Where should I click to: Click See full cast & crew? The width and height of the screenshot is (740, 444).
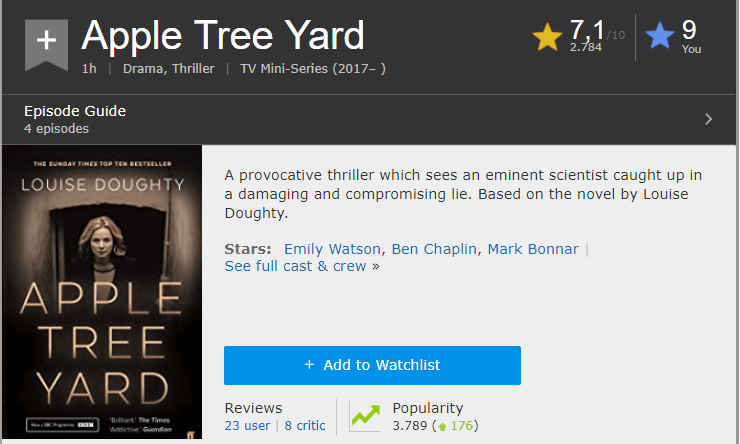(x=296, y=266)
